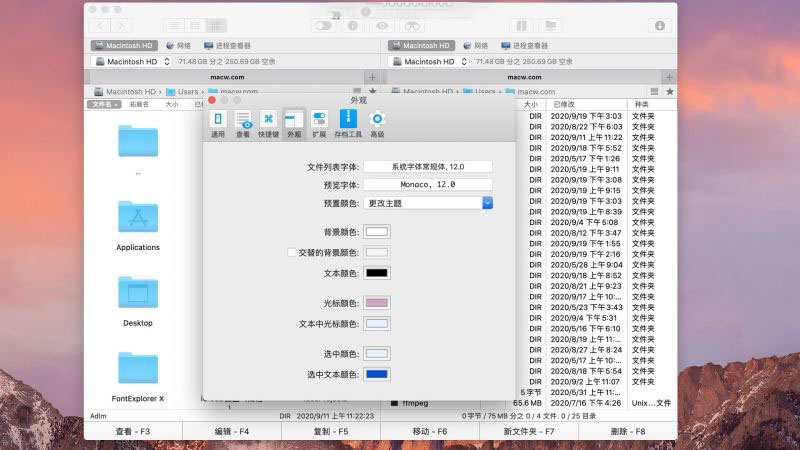Click the back navigation arrow in toolbar
The width and height of the screenshot is (800, 450).
[x=101, y=26]
